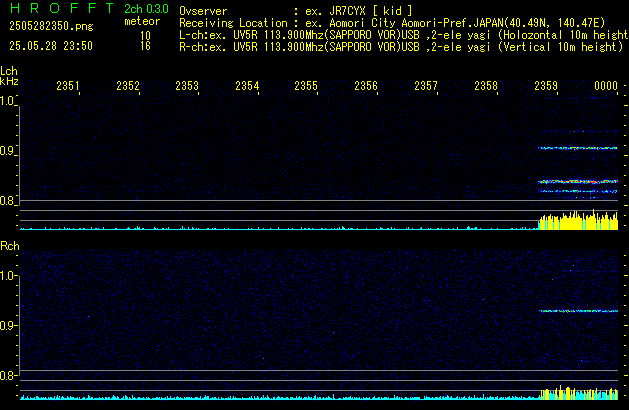Viewport: 629px width, 410px height.
Task: Click the yellow Rch amplitude bars
Action: [579, 393]
